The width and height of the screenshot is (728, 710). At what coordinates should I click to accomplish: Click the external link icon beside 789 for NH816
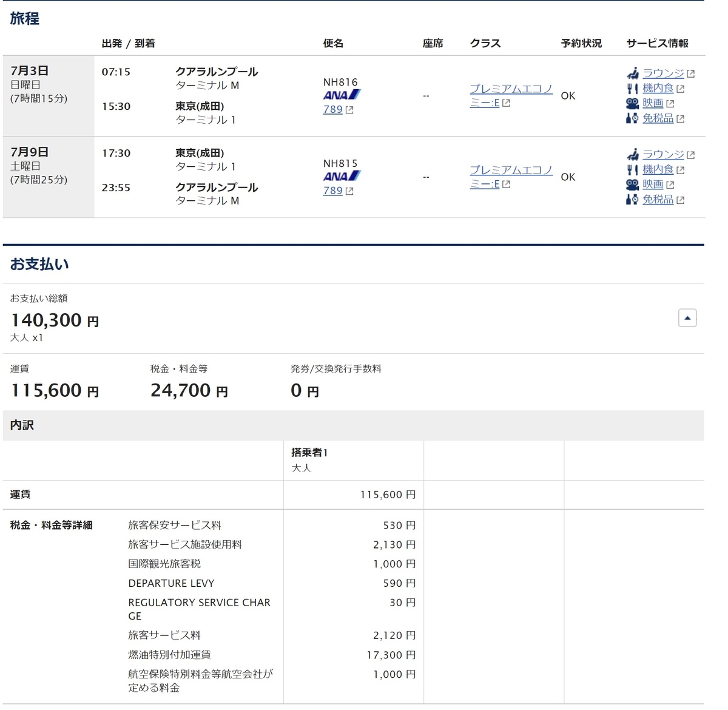tap(349, 109)
